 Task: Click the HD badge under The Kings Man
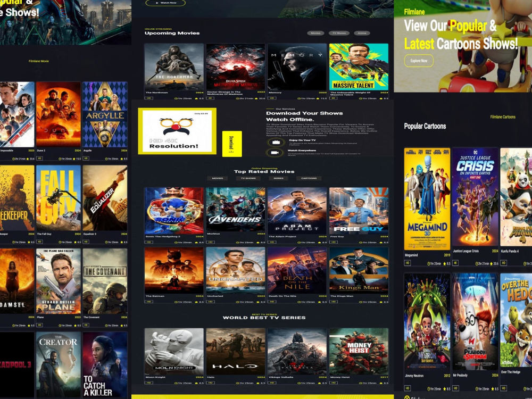pyautogui.click(x=334, y=301)
